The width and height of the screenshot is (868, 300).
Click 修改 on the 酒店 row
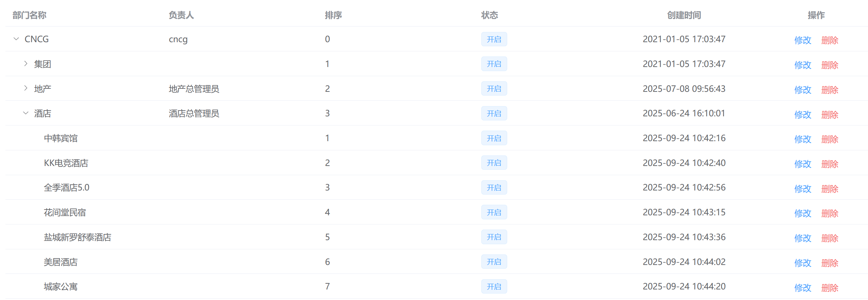click(802, 115)
